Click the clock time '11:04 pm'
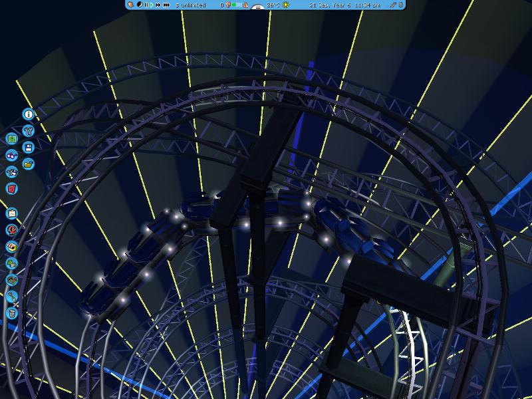The width and height of the screenshot is (532, 399). 368,5
